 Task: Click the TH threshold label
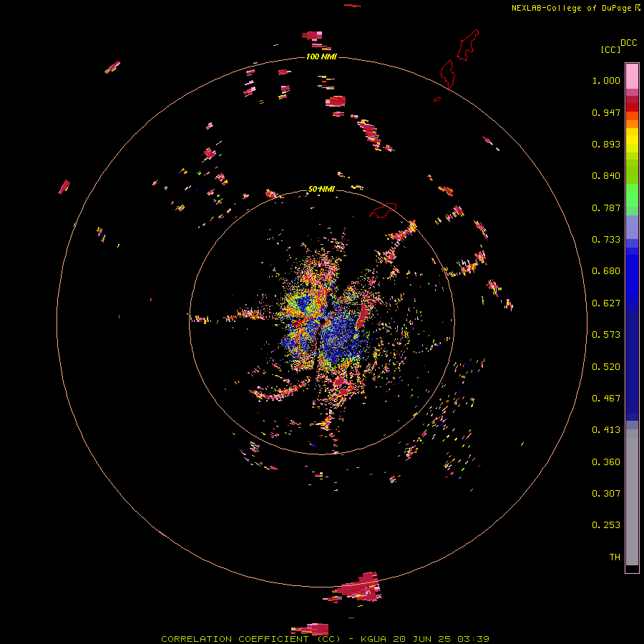pos(615,557)
